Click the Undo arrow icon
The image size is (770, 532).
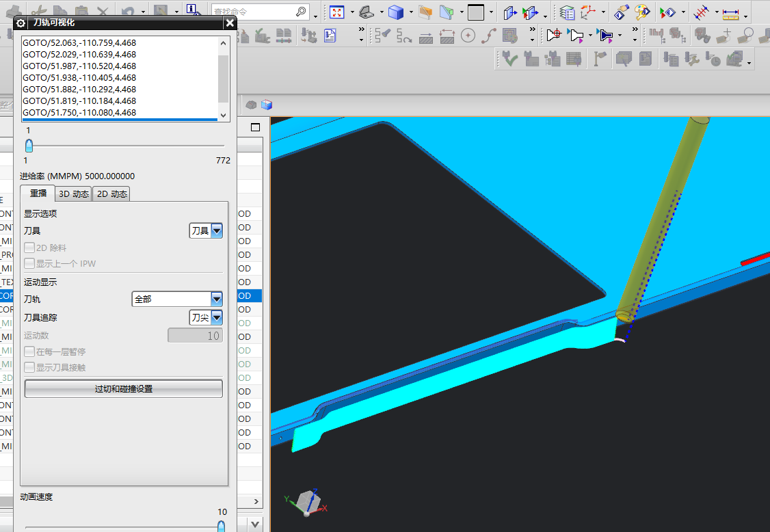[x=128, y=11]
